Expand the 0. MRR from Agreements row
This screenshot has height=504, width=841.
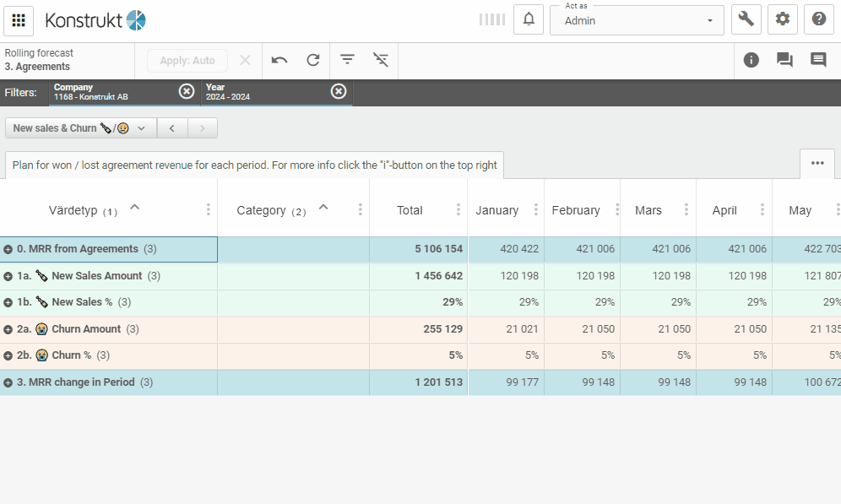(x=8, y=250)
